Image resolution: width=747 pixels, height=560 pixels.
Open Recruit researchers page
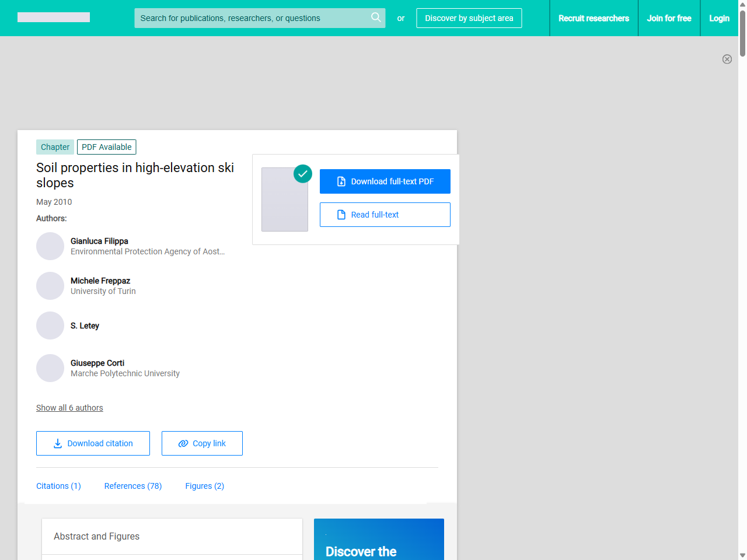pyautogui.click(x=594, y=18)
